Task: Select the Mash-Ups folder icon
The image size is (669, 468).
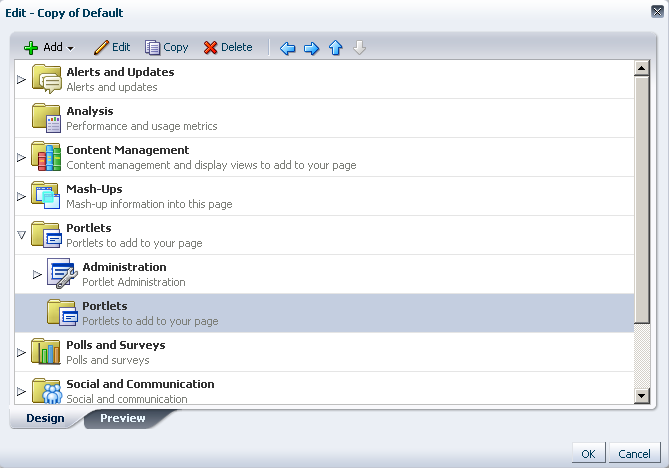Action: point(46,195)
